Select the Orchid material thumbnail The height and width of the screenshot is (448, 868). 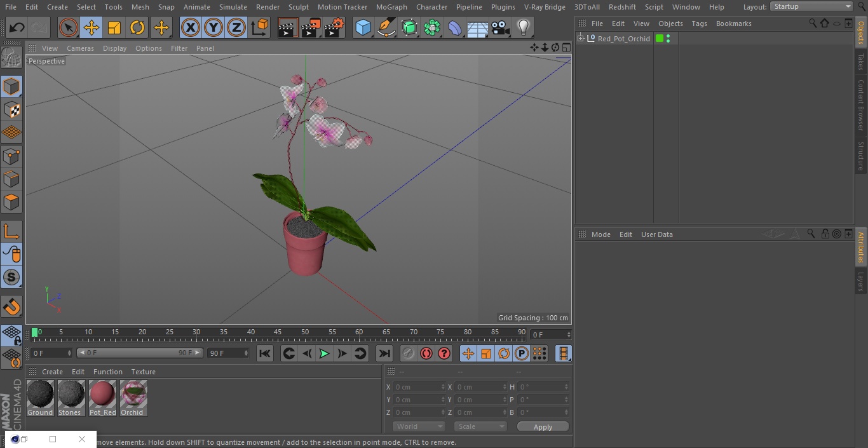(x=133, y=398)
